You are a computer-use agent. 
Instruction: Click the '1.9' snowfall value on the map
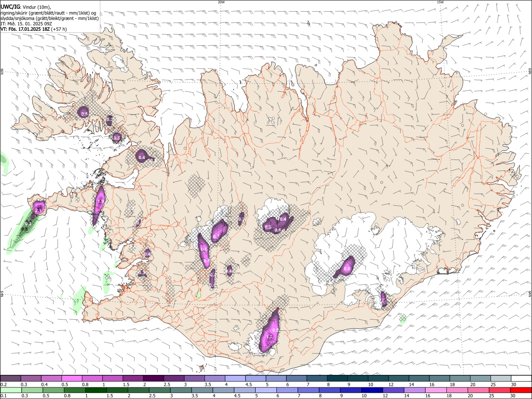coord(100,201)
